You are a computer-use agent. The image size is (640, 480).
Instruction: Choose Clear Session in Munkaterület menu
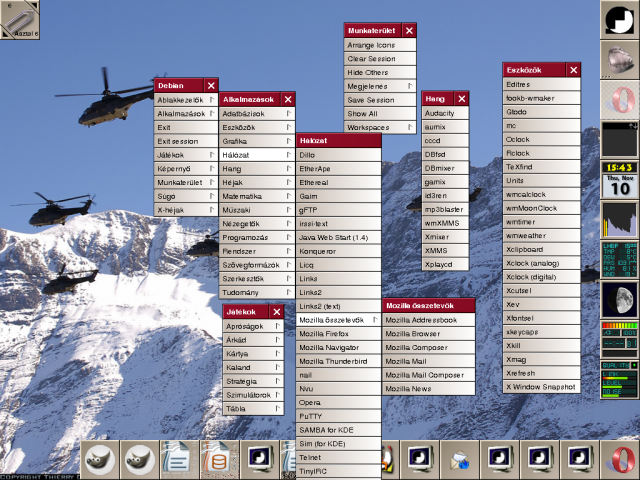pos(380,59)
